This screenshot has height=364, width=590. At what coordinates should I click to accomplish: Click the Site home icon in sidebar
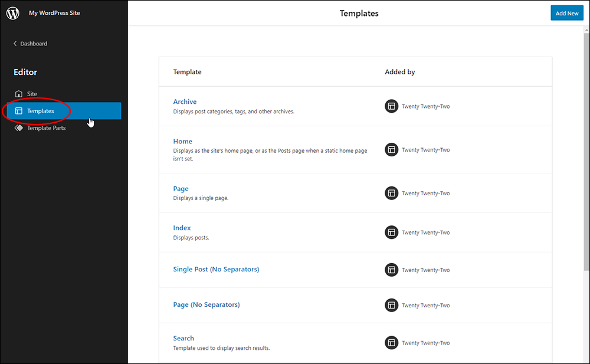(18, 94)
